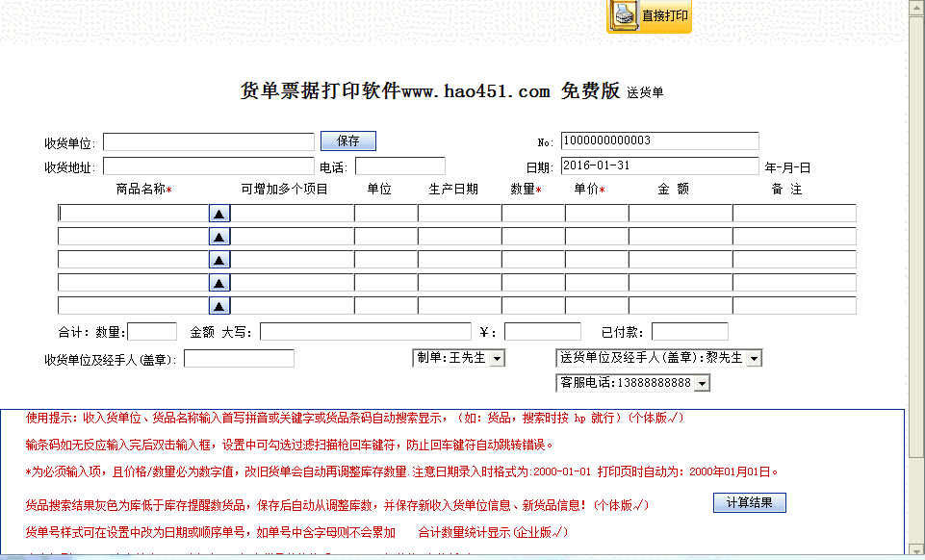Focus the 收货单位 input field
Screen dimensions: 925x560
(209, 142)
